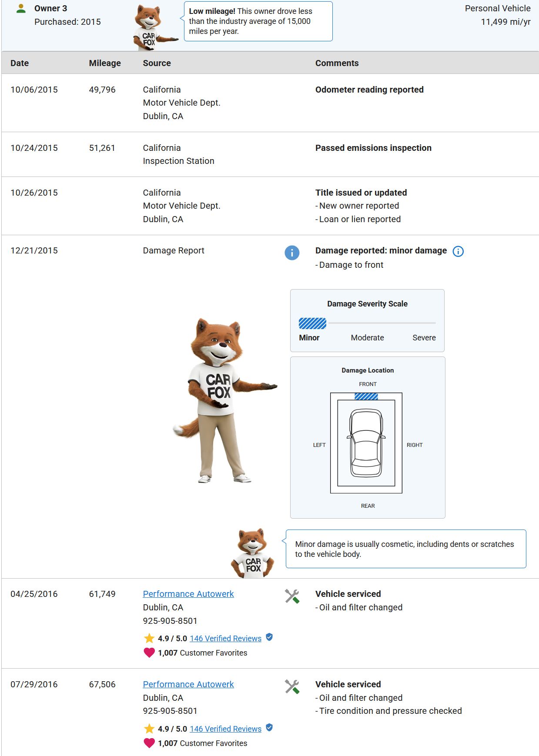Select the 10/26/2015 date cell
539x756 pixels.
coord(34,193)
